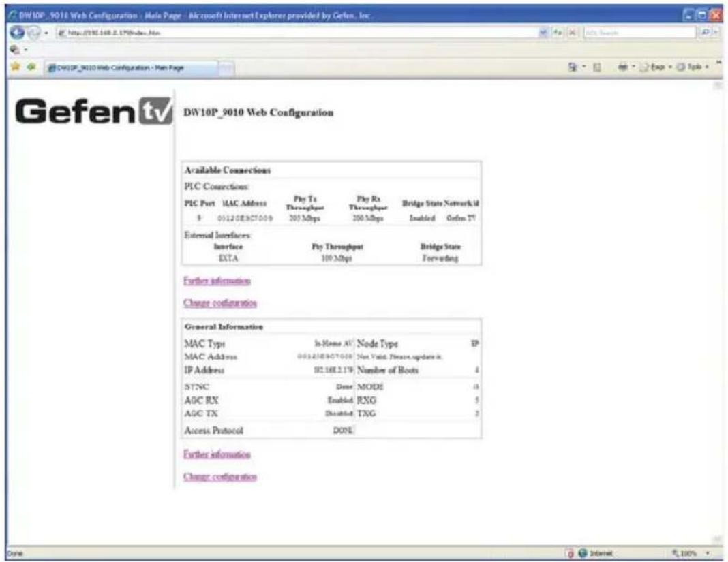Open the Page menu in command bar

654,67
